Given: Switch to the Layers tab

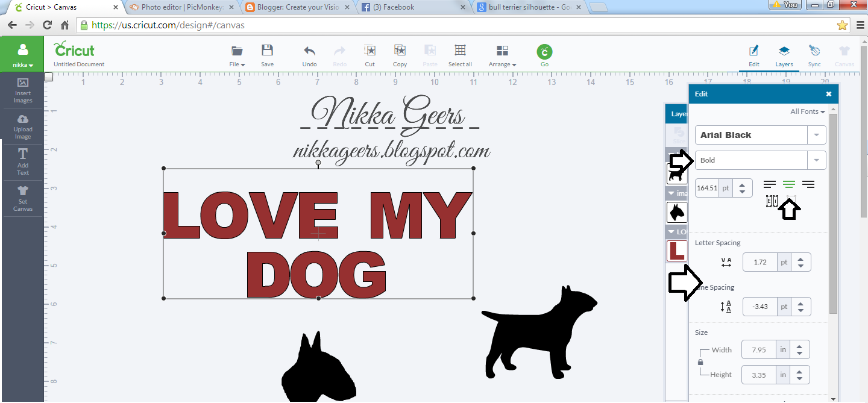Looking at the screenshot, I should [784, 55].
